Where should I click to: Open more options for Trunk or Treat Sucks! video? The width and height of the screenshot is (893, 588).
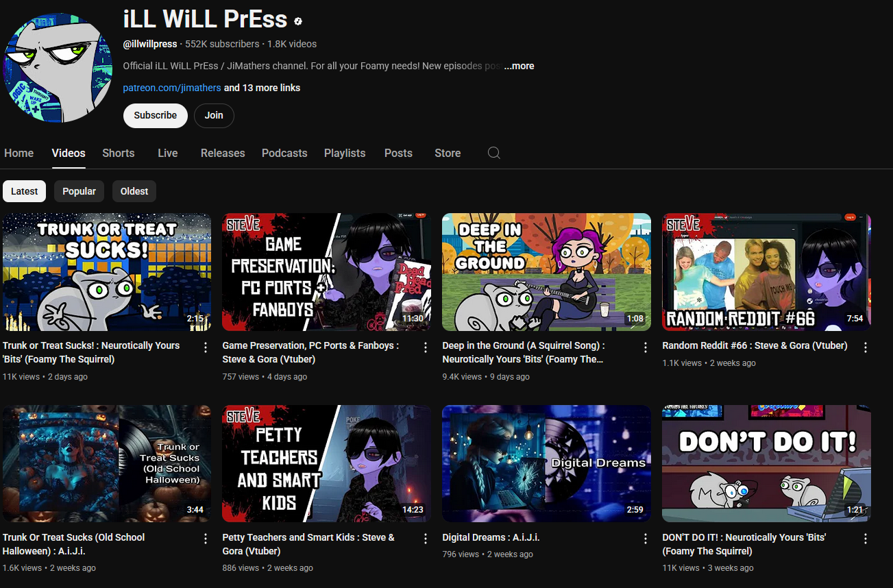[x=206, y=347]
